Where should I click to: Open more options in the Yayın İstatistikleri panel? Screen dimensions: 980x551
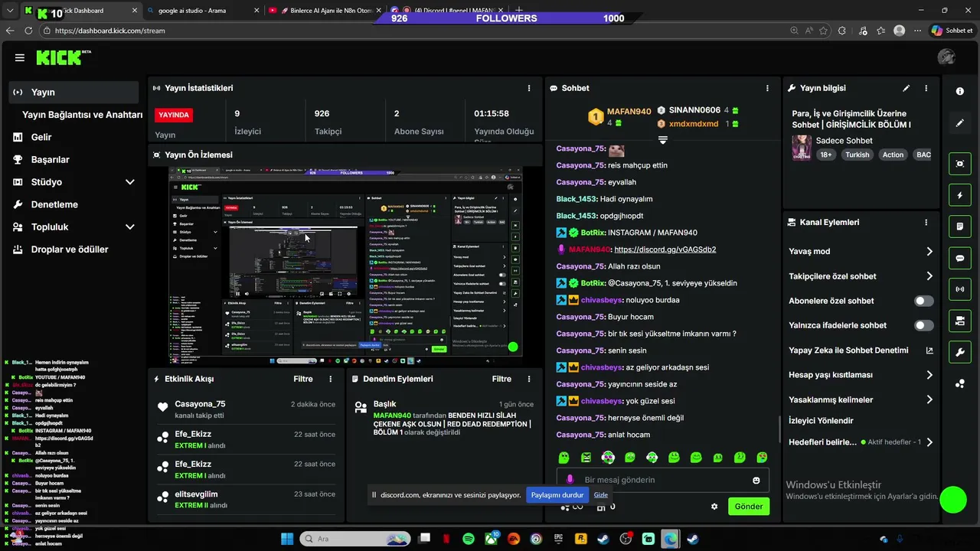point(528,88)
